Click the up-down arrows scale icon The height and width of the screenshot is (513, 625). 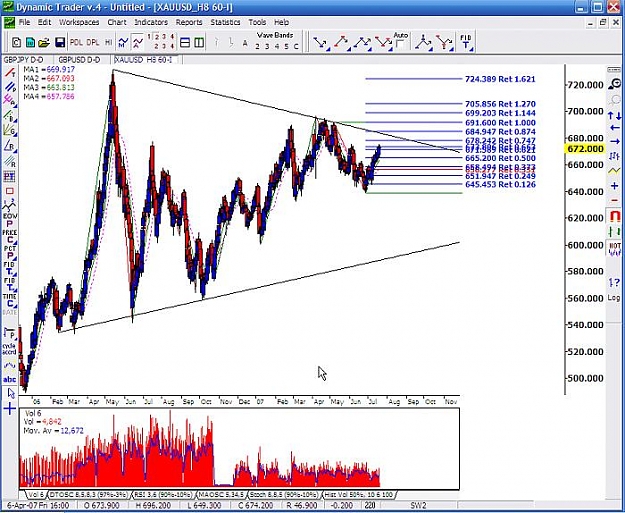point(614,116)
